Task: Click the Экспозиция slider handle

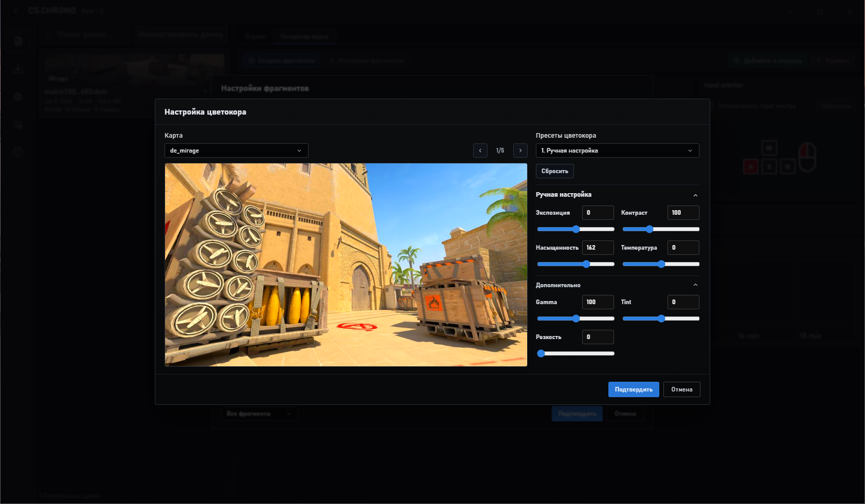Action: 576,229
